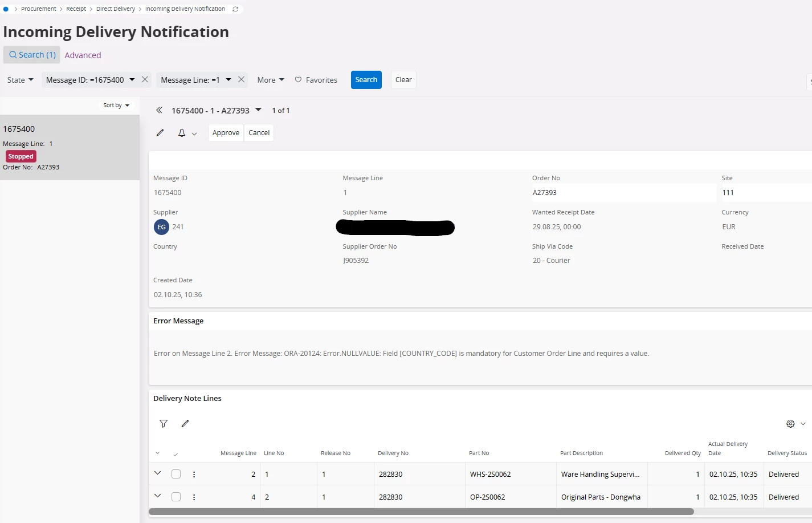Viewport: 812px width, 523px height.
Task: Click the Clear button
Action: click(403, 80)
